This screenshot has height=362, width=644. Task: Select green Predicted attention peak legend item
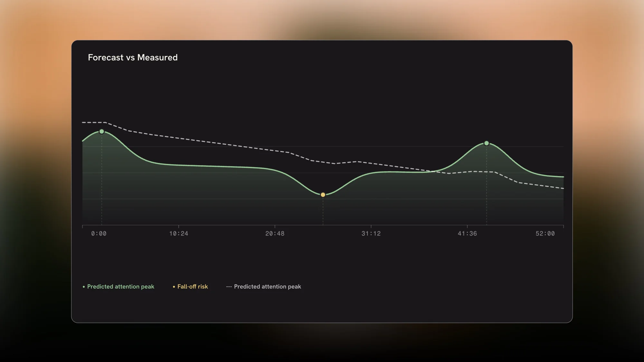[x=118, y=286]
